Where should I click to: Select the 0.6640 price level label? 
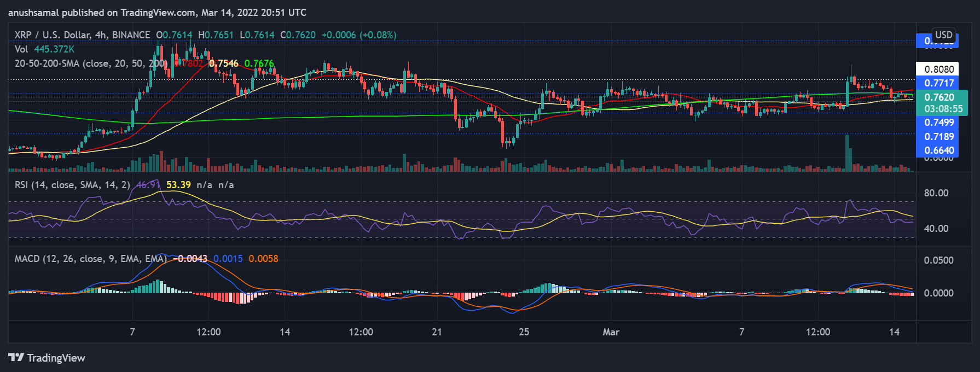click(939, 150)
